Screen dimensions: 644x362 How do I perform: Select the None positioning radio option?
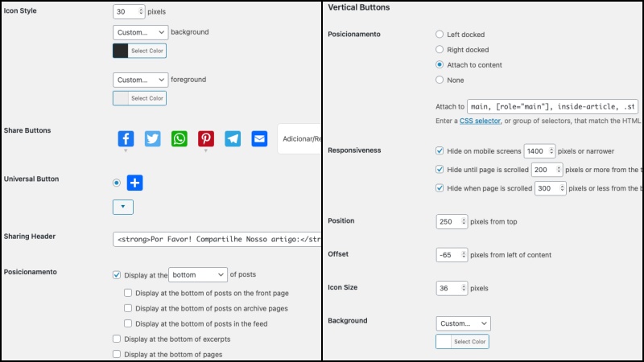click(440, 80)
